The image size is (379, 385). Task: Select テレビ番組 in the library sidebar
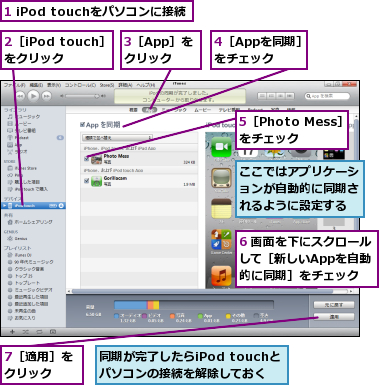pyautogui.click(x=22, y=131)
